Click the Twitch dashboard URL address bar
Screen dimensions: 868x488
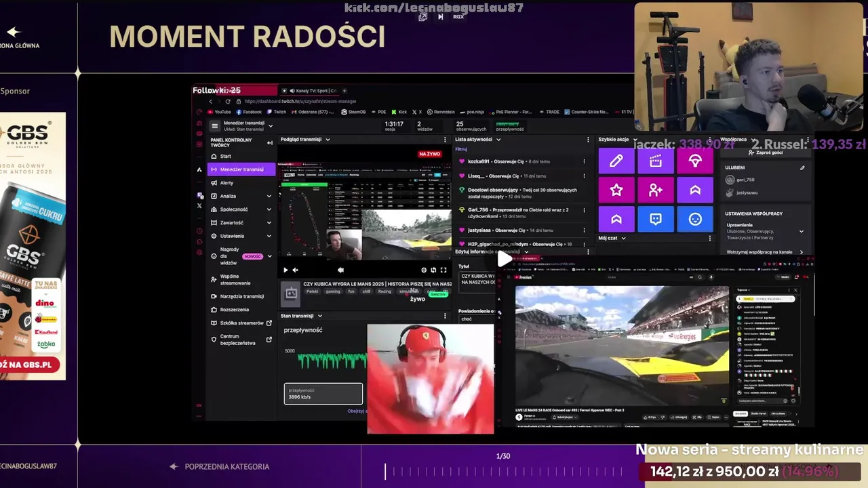coord(300,102)
